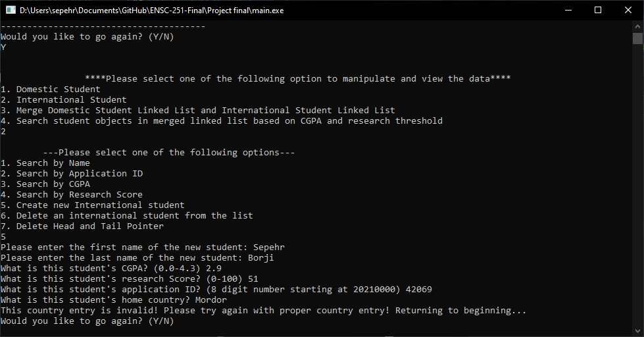Click the 'Search by Research Score' line
This screenshot has height=337, width=644.
[72, 194]
